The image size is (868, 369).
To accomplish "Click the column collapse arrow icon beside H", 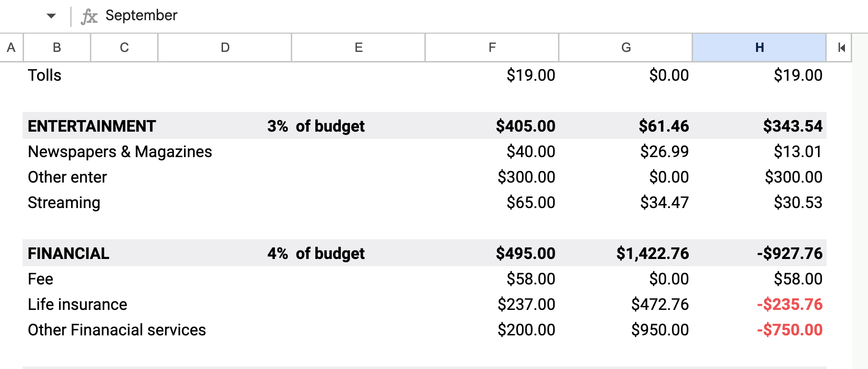I will (x=841, y=48).
